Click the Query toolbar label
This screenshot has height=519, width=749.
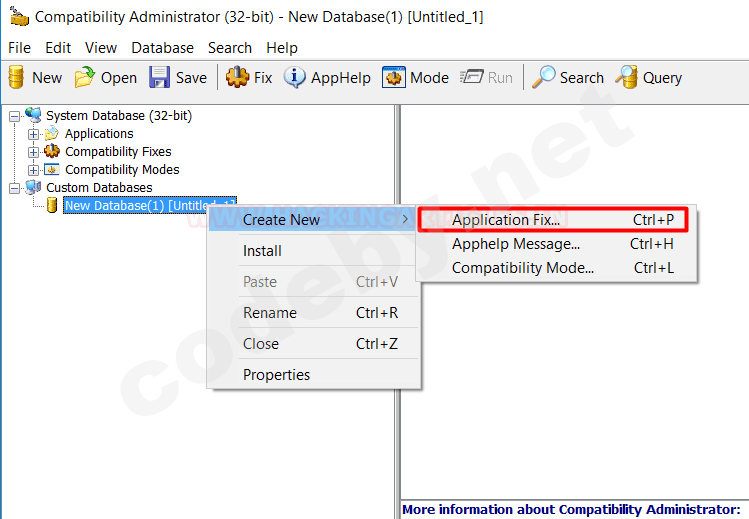[662, 78]
